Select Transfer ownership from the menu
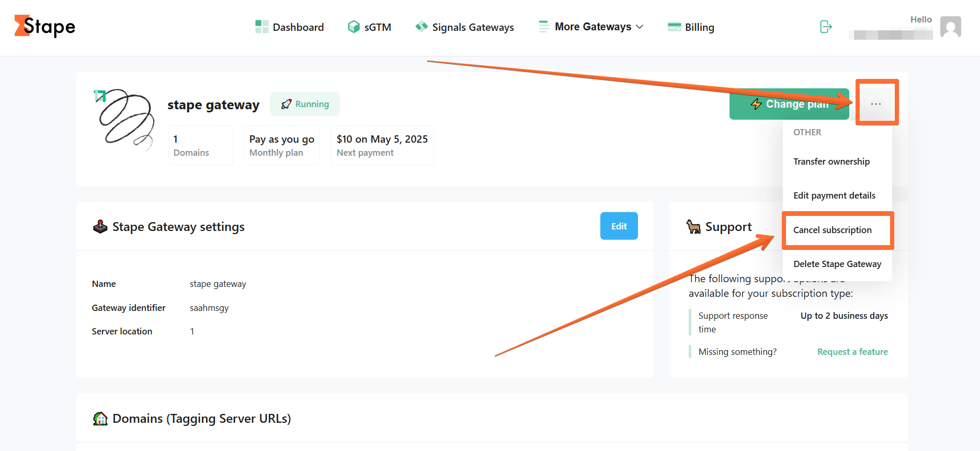Viewport: 980px width, 451px height. [831, 161]
